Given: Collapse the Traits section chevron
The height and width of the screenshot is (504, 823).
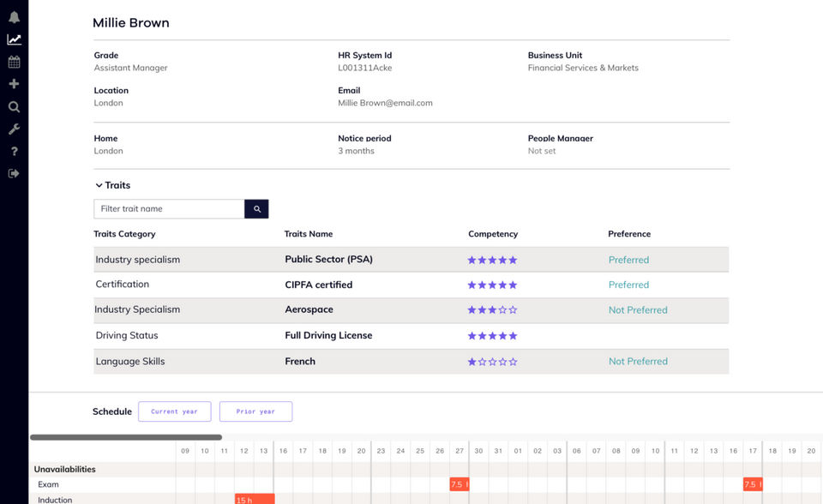Looking at the screenshot, I should pos(99,185).
